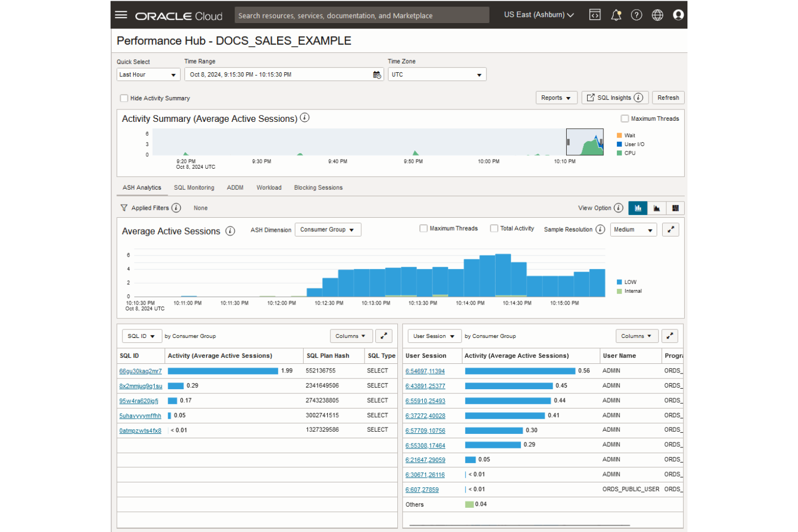Open Columns dropdown in the User Session panel
The height and width of the screenshot is (532, 798).
point(637,336)
